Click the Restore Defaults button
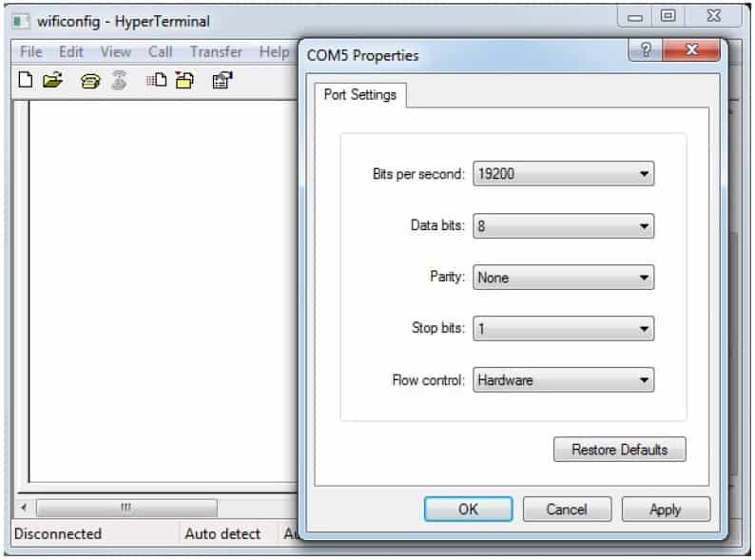 click(619, 450)
